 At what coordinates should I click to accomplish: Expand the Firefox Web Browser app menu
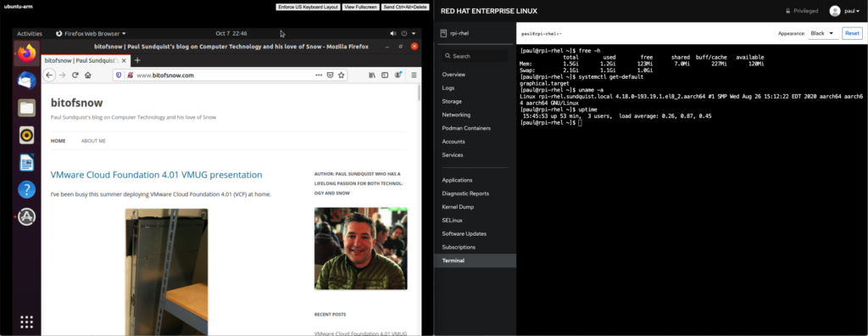91,33
